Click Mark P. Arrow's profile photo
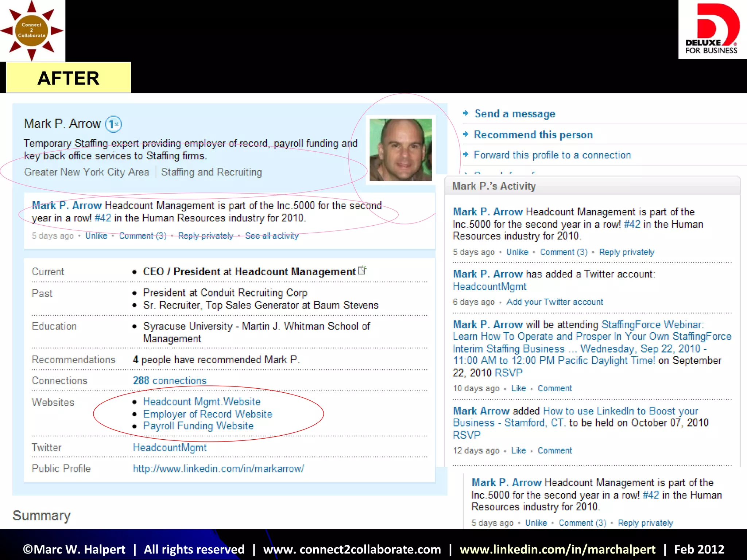This screenshot has width=747, height=560. [x=400, y=149]
